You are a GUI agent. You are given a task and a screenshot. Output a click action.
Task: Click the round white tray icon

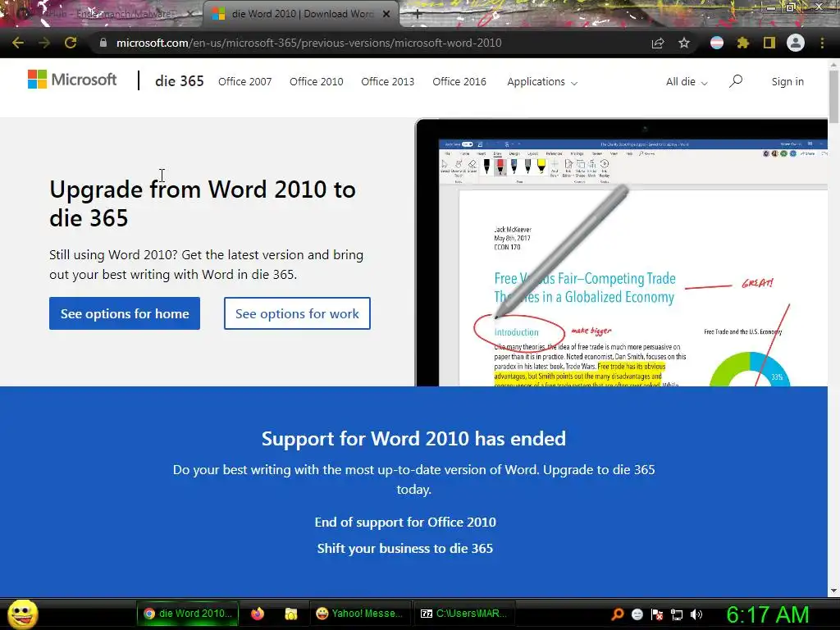[x=637, y=614]
